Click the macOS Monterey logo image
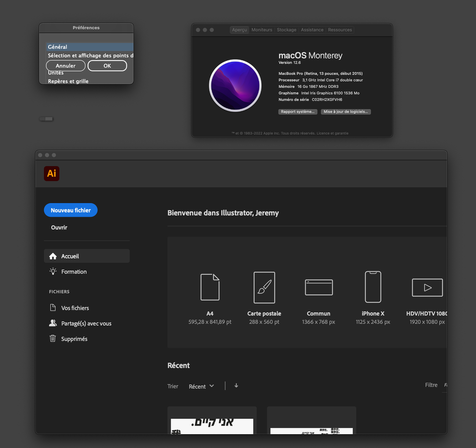Screen dimensions: 476x448 tap(235, 86)
